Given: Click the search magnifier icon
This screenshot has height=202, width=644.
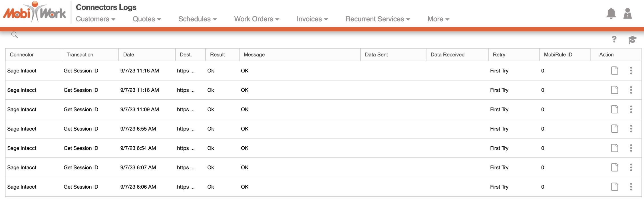Looking at the screenshot, I should click(x=15, y=35).
